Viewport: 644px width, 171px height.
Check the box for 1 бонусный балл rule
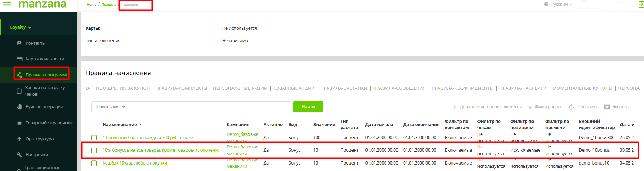[x=94, y=138]
